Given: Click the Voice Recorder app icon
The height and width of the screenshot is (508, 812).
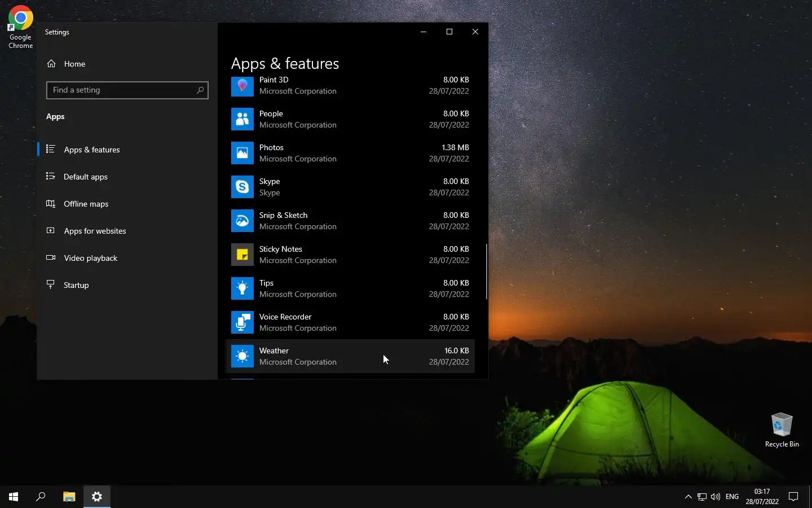Looking at the screenshot, I should coord(242,322).
